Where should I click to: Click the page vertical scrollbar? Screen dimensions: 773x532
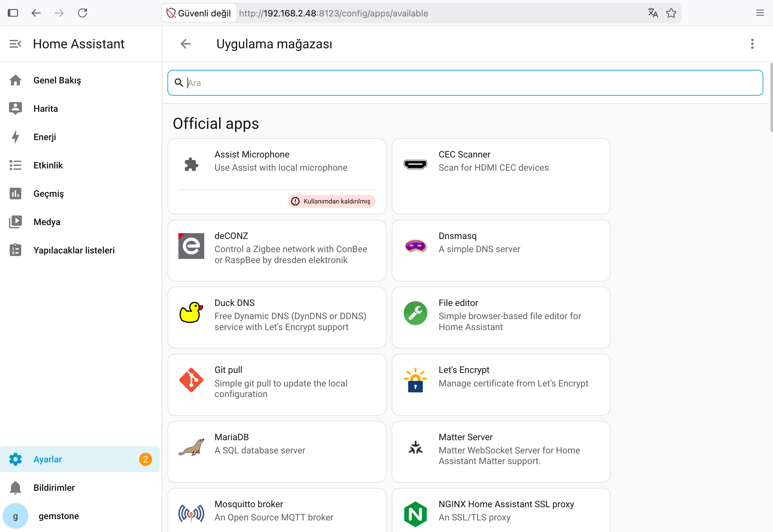tap(771, 97)
